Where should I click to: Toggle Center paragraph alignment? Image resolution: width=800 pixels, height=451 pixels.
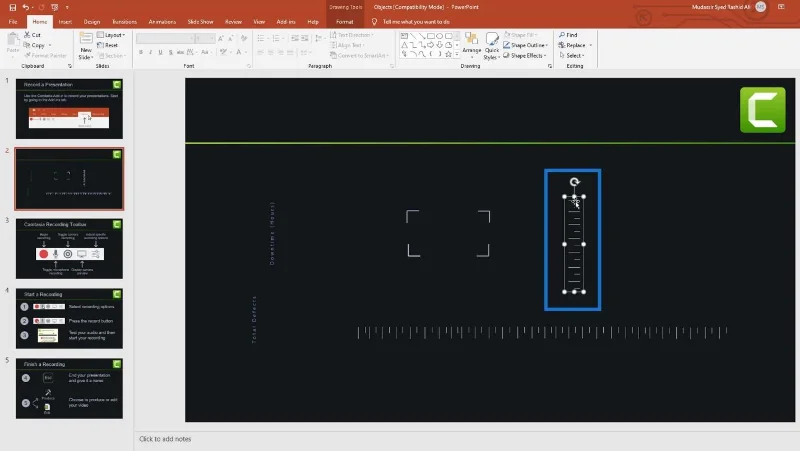click(270, 52)
